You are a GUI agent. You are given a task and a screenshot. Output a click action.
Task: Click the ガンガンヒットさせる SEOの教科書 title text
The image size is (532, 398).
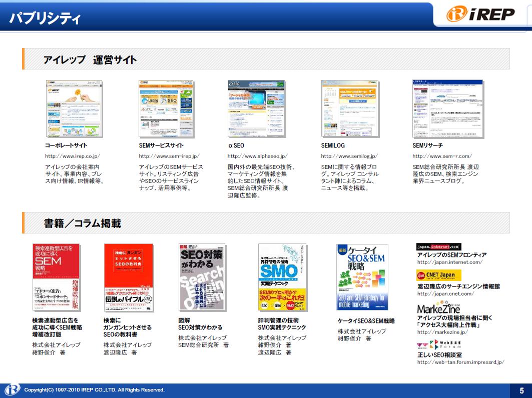pyautogui.click(x=128, y=327)
